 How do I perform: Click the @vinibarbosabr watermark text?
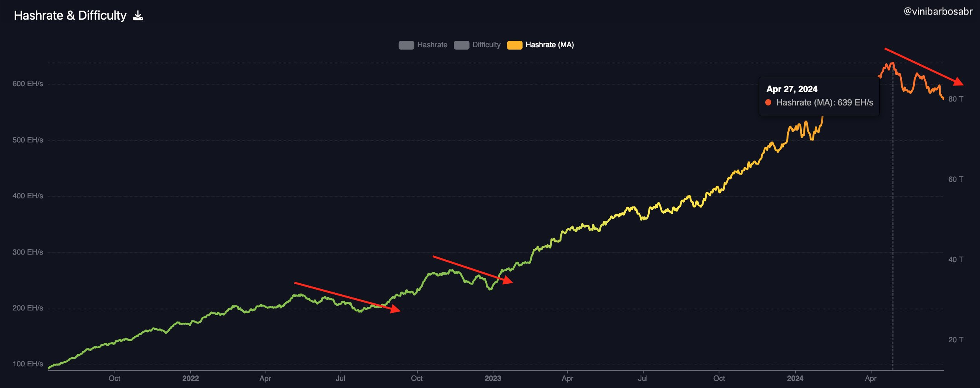click(938, 12)
